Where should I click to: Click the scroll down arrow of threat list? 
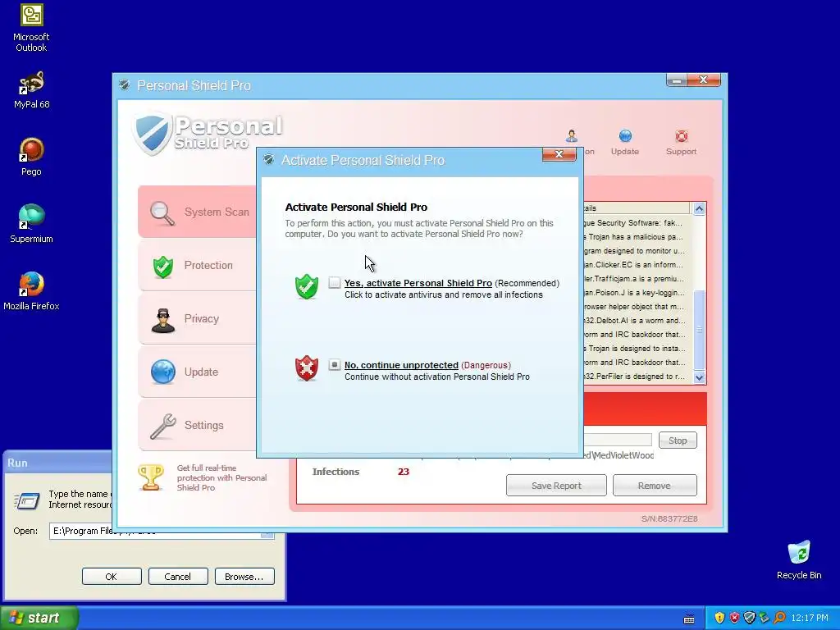[699, 377]
